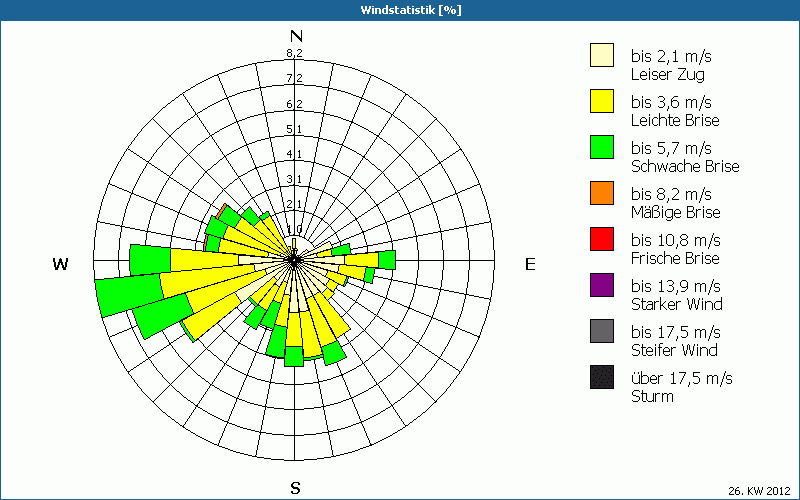
Task: Click the '26. KW 2012' date text
Action: [x=759, y=491]
